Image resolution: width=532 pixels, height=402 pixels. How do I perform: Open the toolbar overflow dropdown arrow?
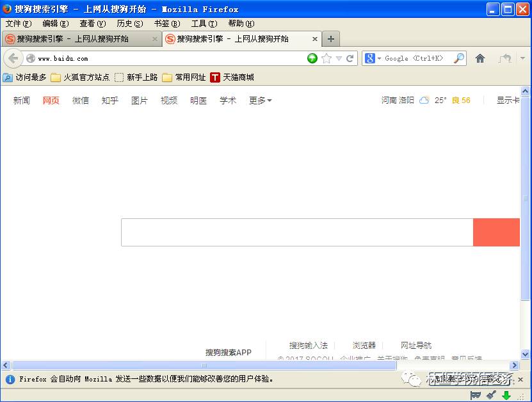point(522,58)
